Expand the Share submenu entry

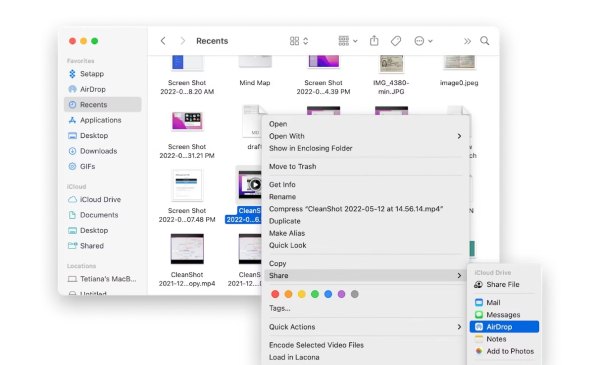(365, 275)
